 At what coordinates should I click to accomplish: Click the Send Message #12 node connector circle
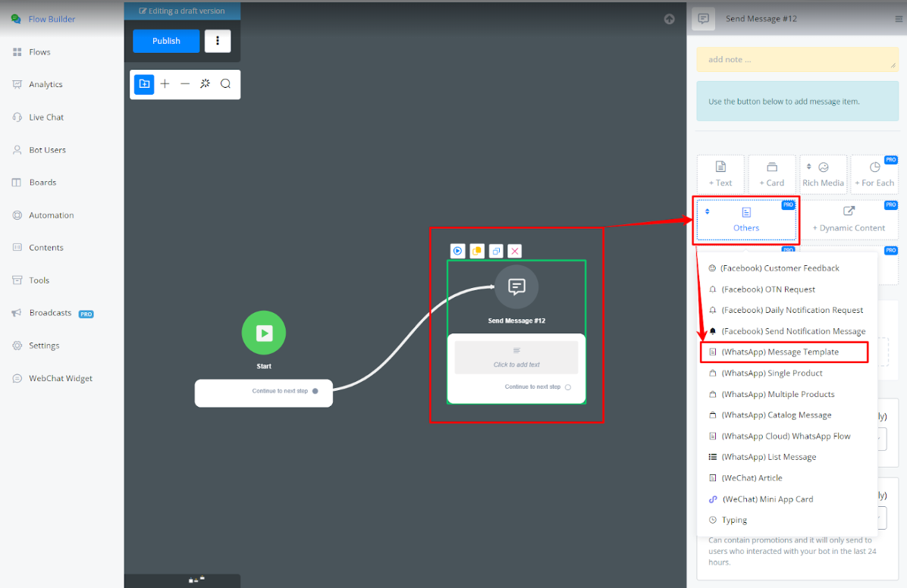point(568,387)
